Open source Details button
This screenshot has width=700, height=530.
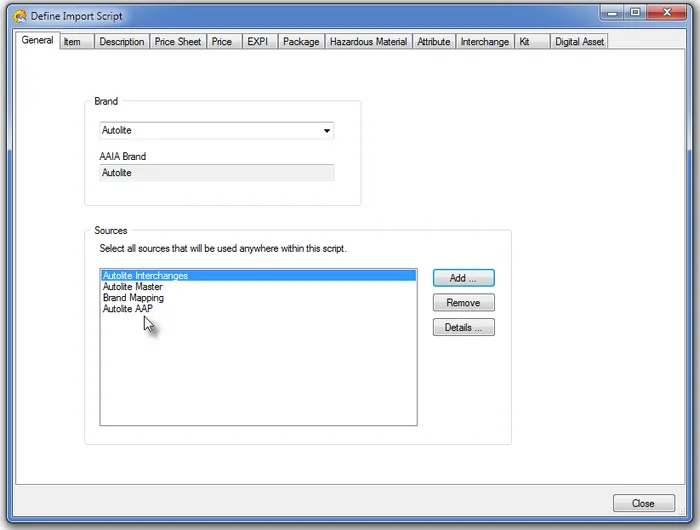tap(463, 327)
